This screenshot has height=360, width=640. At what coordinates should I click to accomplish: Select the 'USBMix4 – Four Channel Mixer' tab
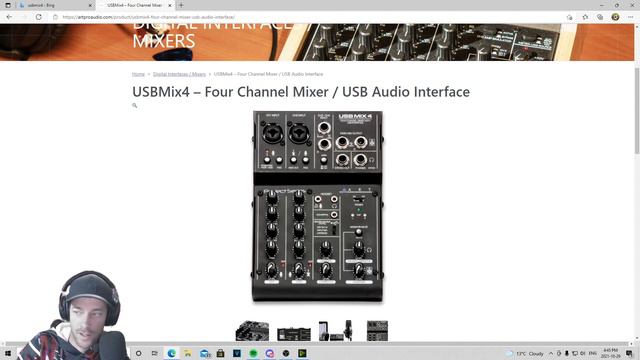click(134, 5)
